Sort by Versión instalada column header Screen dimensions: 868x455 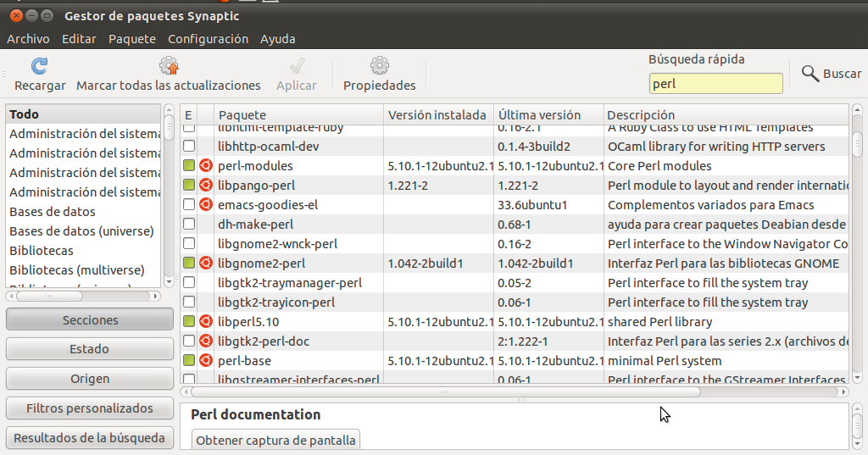click(x=438, y=114)
